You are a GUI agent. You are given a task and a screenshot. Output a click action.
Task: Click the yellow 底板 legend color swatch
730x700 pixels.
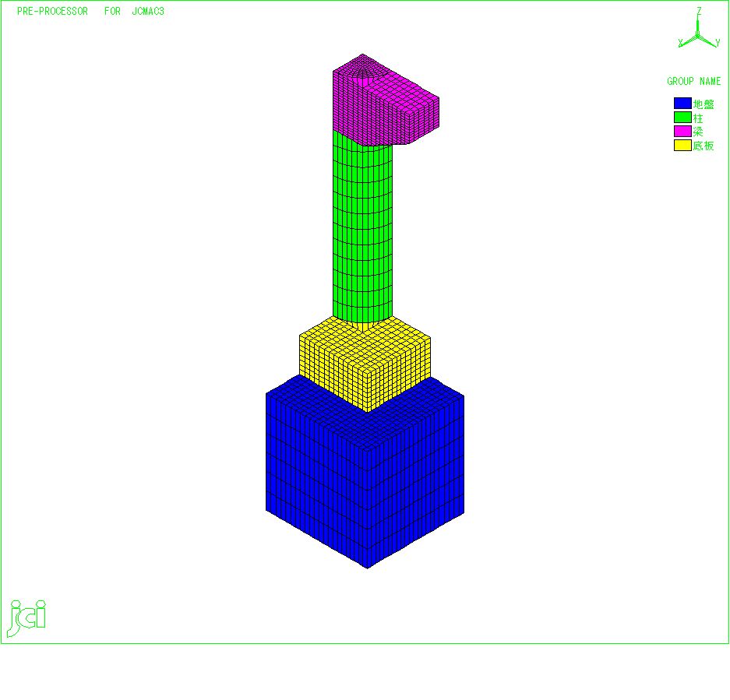(682, 145)
